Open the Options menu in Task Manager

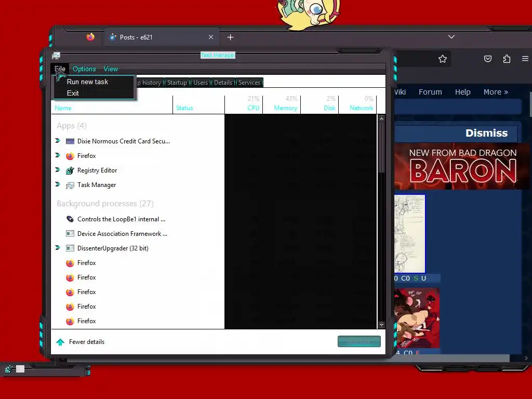[x=84, y=69]
